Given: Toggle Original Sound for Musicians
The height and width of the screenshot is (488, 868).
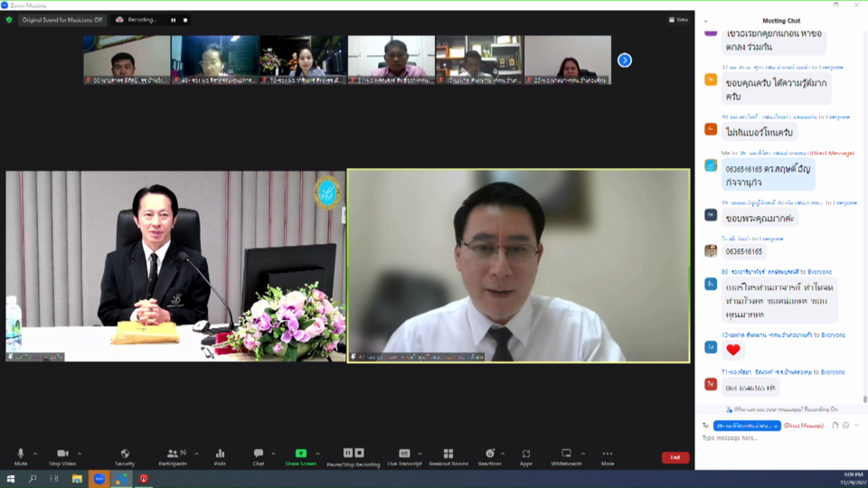Looking at the screenshot, I should (x=62, y=20).
